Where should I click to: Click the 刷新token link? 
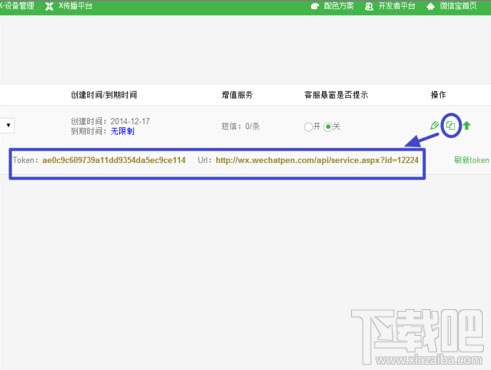(x=472, y=160)
